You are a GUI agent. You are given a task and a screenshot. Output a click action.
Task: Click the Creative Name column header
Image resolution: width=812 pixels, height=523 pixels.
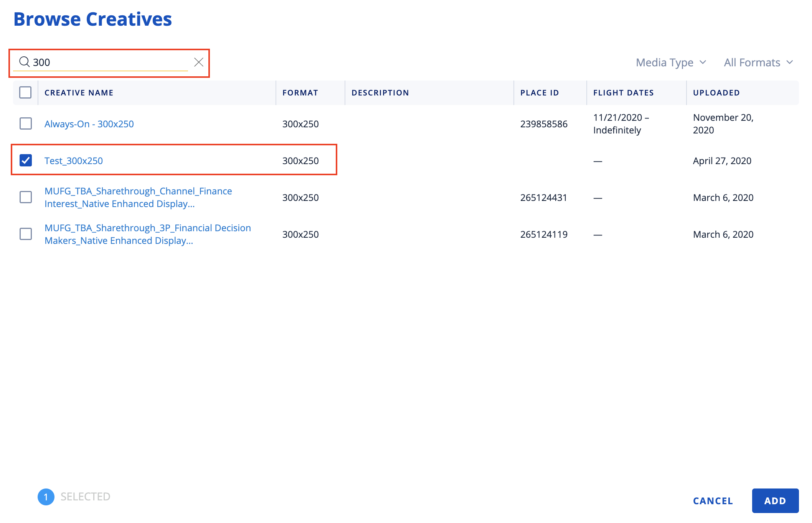tap(79, 93)
